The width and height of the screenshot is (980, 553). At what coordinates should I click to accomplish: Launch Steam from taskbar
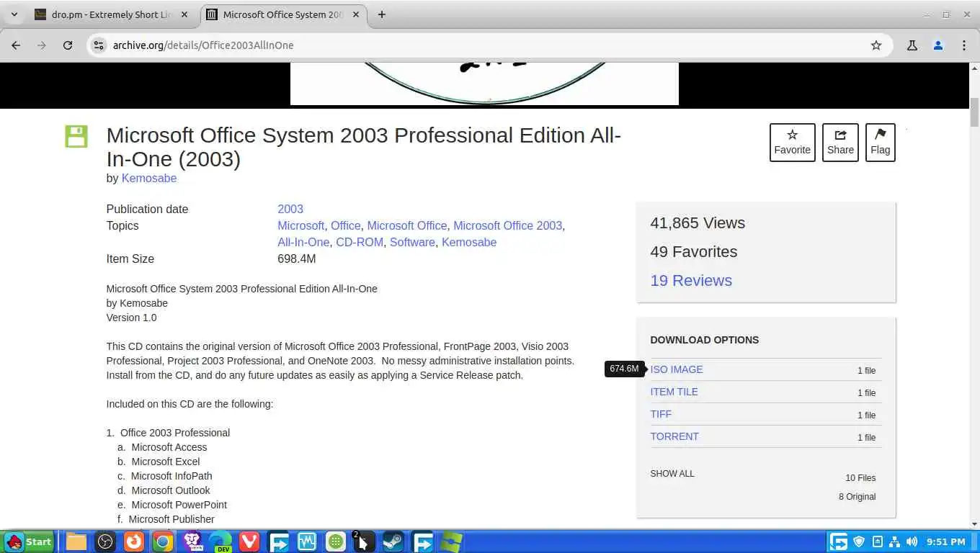coord(393,541)
